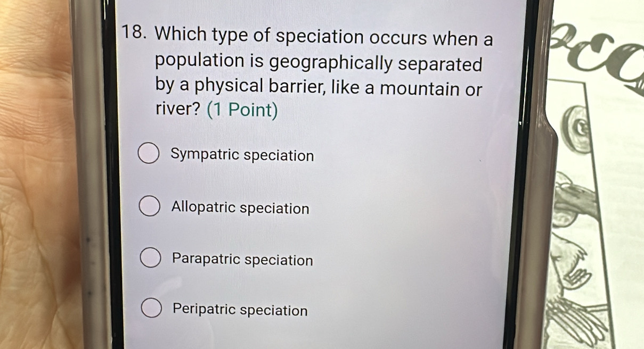
Task: Click the Allopatric speciation answer label
Action: click(239, 209)
